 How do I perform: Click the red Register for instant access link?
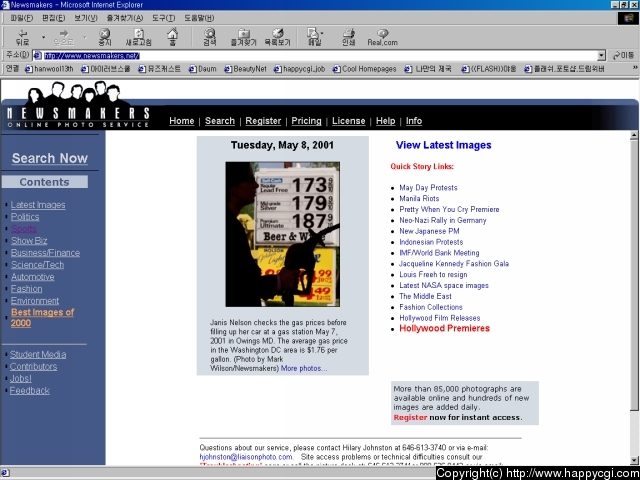pos(410,418)
